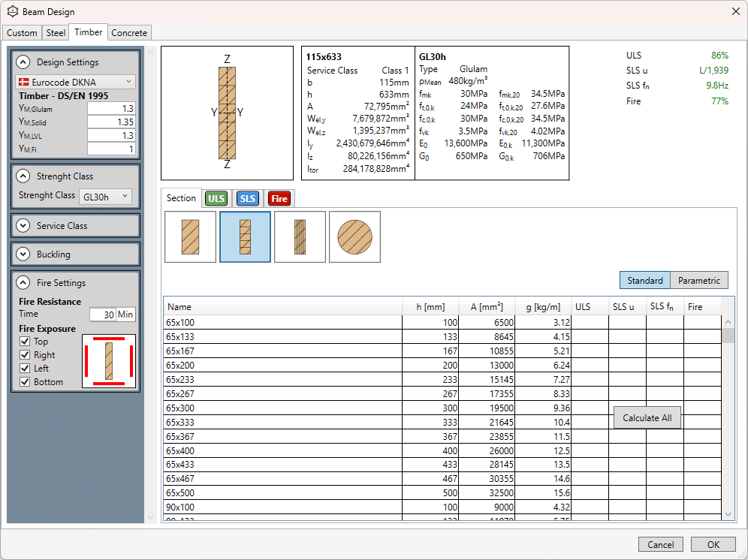Image resolution: width=748 pixels, height=560 pixels.
Task: Click the fire resistance Time input field
Action: tap(103, 315)
